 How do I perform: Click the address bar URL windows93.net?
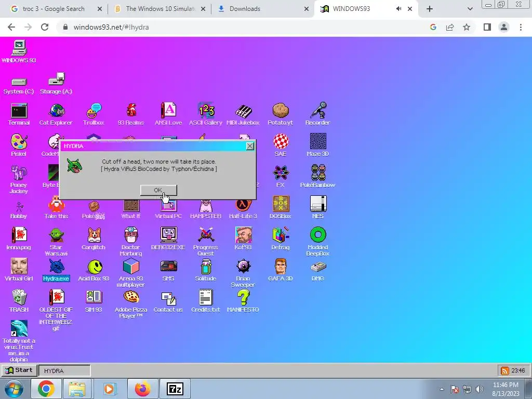point(111,27)
